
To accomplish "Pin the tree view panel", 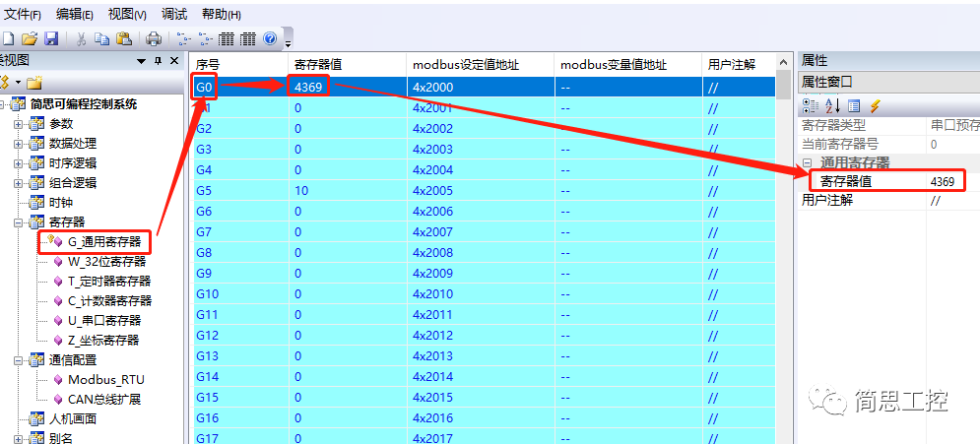I will [159, 61].
